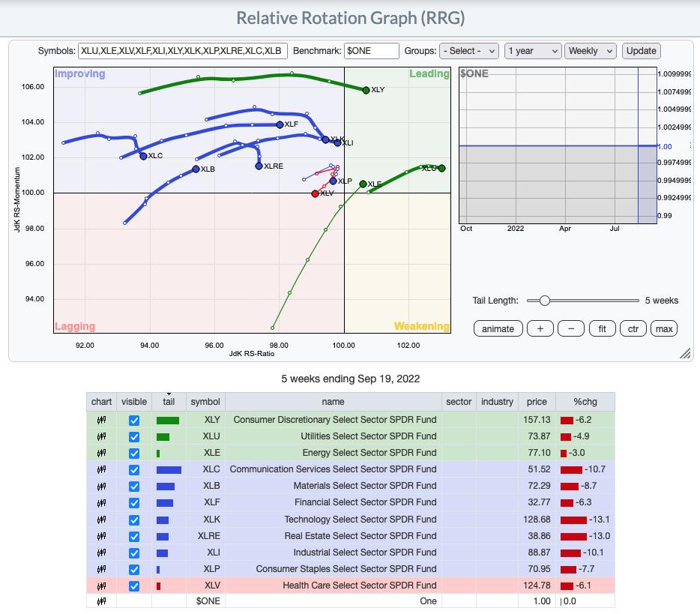This screenshot has width=700, height=614.
Task: Open chart icon for XLV row
Action: (101, 586)
